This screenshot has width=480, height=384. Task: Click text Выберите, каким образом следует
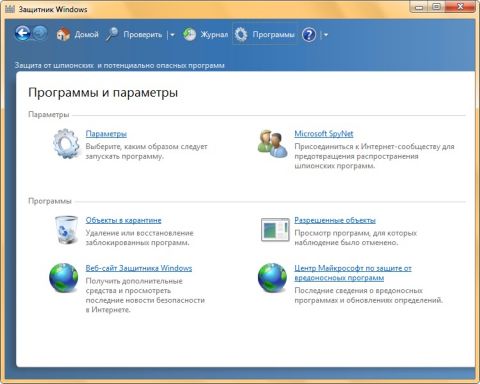click(x=146, y=146)
